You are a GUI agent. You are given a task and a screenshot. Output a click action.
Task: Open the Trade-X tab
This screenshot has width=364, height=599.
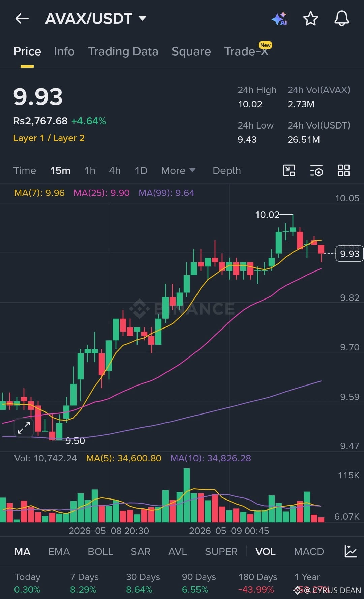click(x=246, y=52)
